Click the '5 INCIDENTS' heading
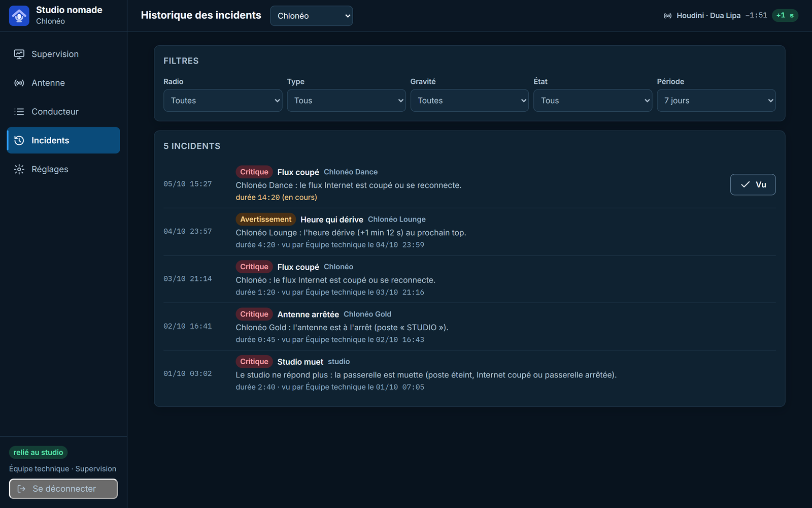 [x=192, y=146]
